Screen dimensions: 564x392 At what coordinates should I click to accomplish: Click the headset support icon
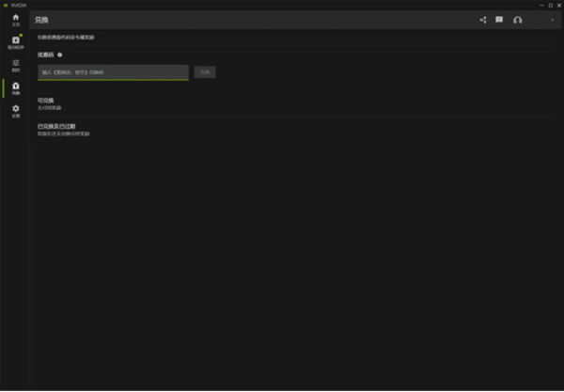point(517,20)
